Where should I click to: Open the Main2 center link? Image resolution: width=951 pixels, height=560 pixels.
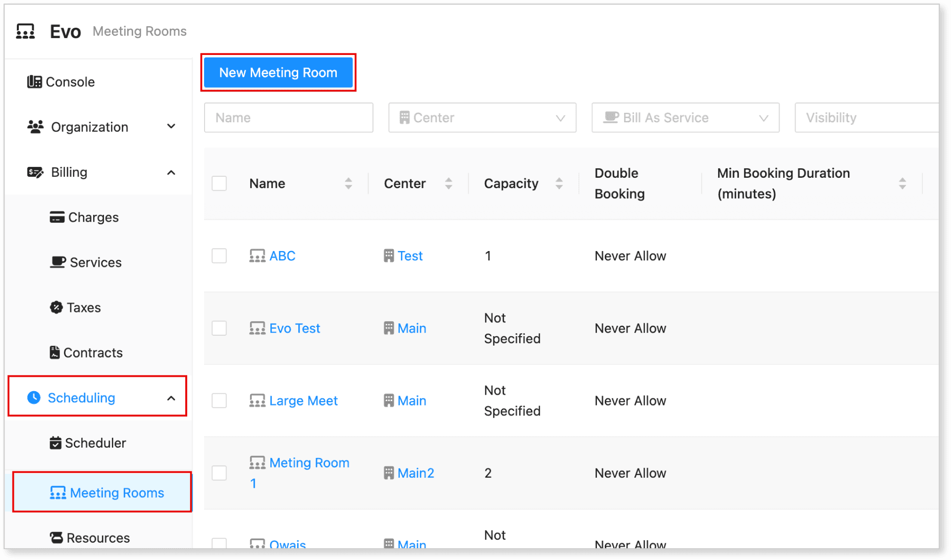tap(416, 473)
